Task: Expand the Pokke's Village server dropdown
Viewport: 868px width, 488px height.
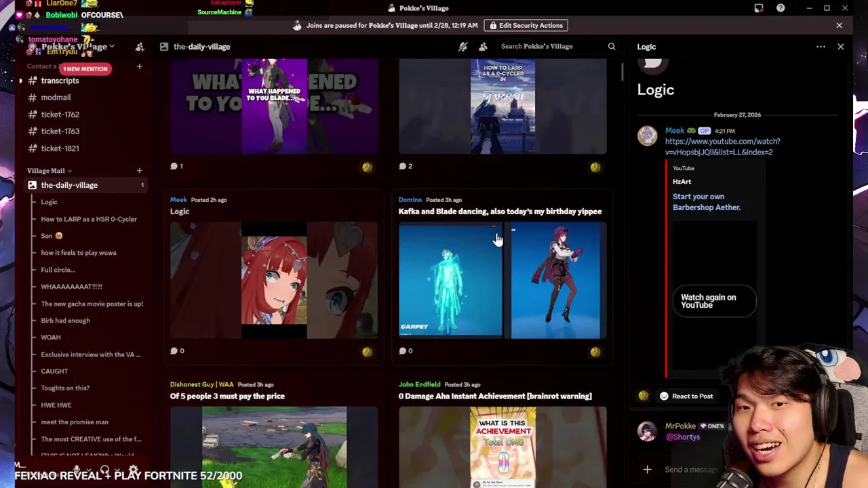Action: point(112,47)
